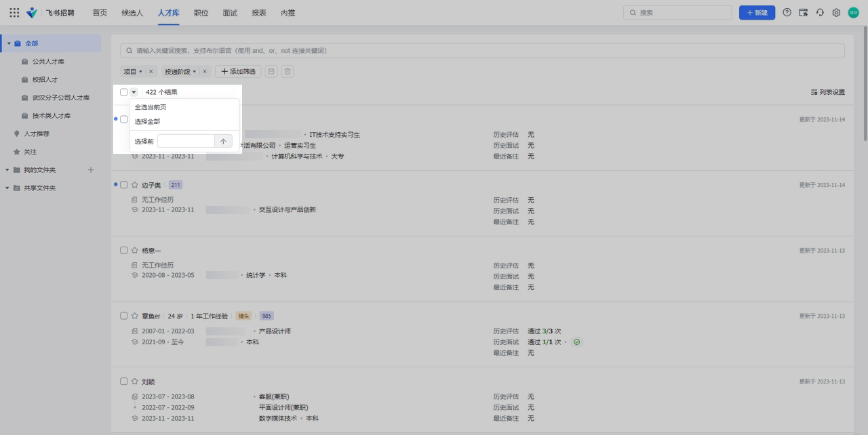Switch to the 候选人 tab
The image size is (868, 435).
132,13
